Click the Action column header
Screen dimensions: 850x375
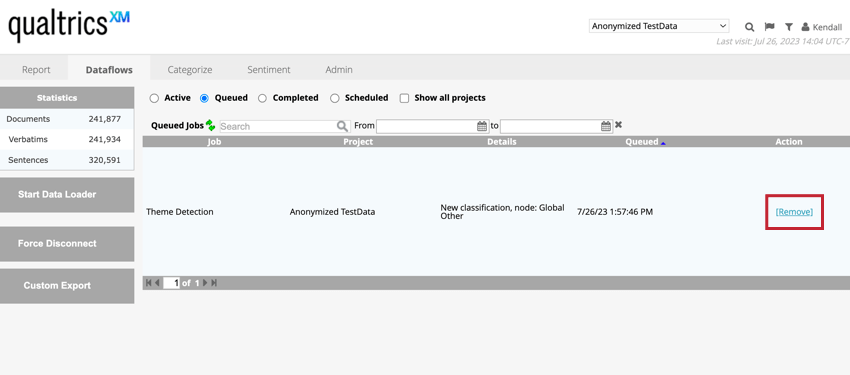(x=789, y=142)
